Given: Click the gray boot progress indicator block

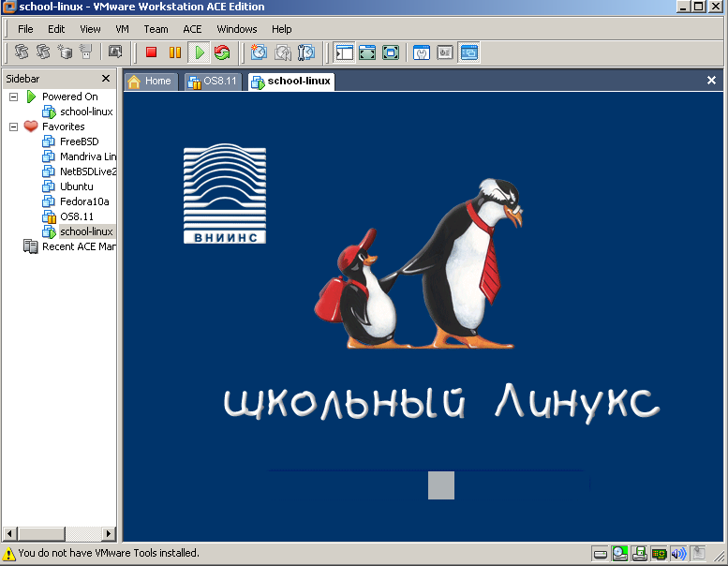Looking at the screenshot, I should coord(441,485).
